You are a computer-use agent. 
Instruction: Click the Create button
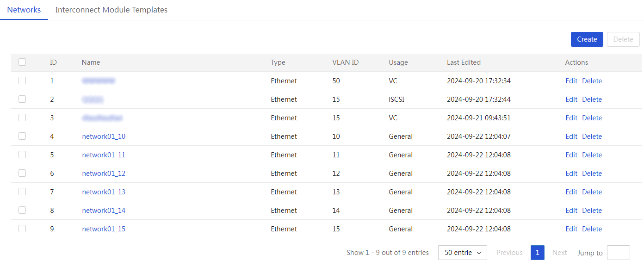pos(587,39)
